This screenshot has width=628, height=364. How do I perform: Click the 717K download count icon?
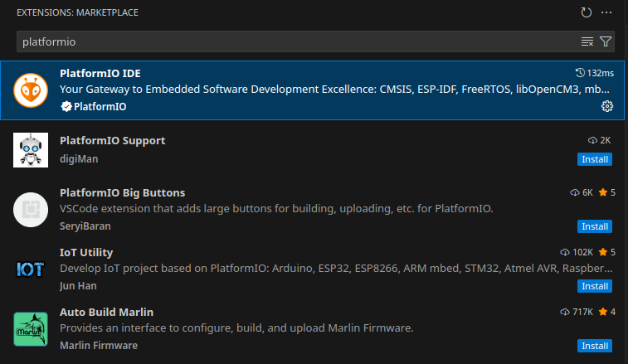coord(565,312)
